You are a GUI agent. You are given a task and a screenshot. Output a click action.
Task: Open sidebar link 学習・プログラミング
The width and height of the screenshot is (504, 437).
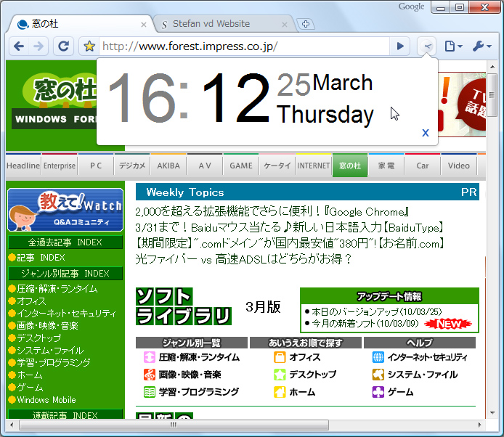pos(54,363)
